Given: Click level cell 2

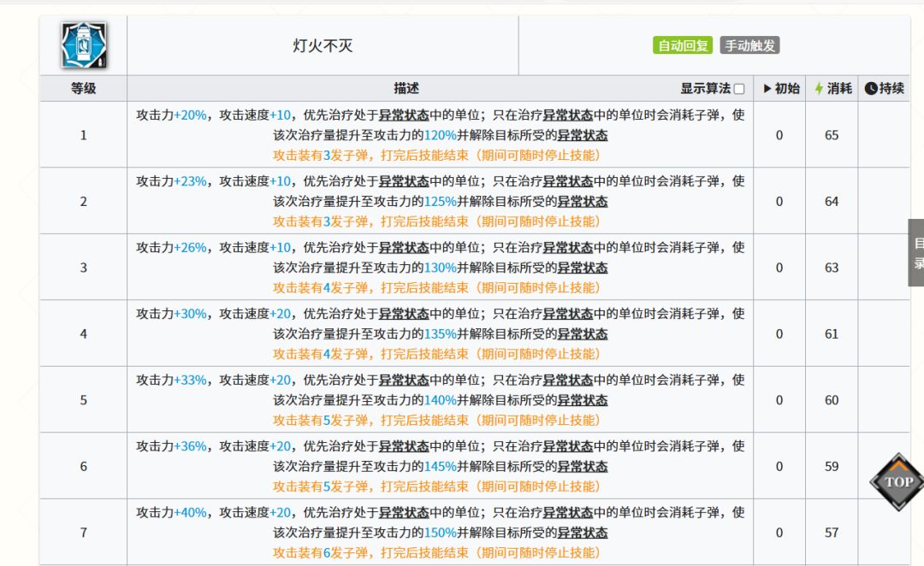Looking at the screenshot, I should tap(83, 202).
